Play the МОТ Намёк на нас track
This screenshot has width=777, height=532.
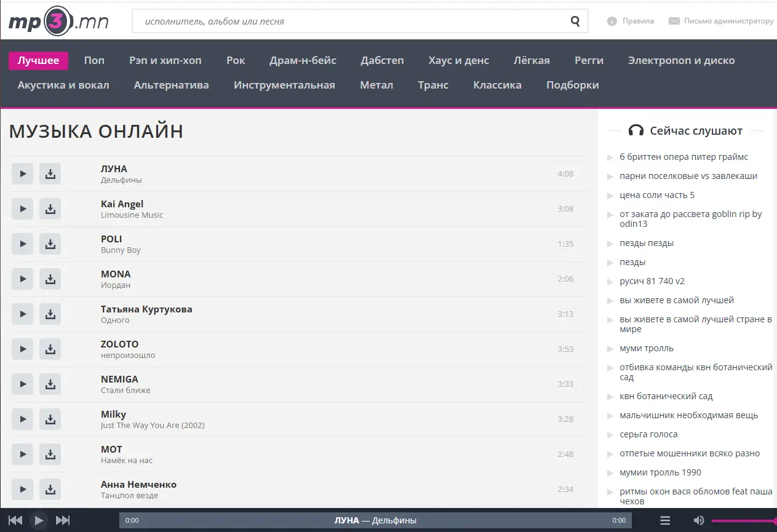pos(22,455)
